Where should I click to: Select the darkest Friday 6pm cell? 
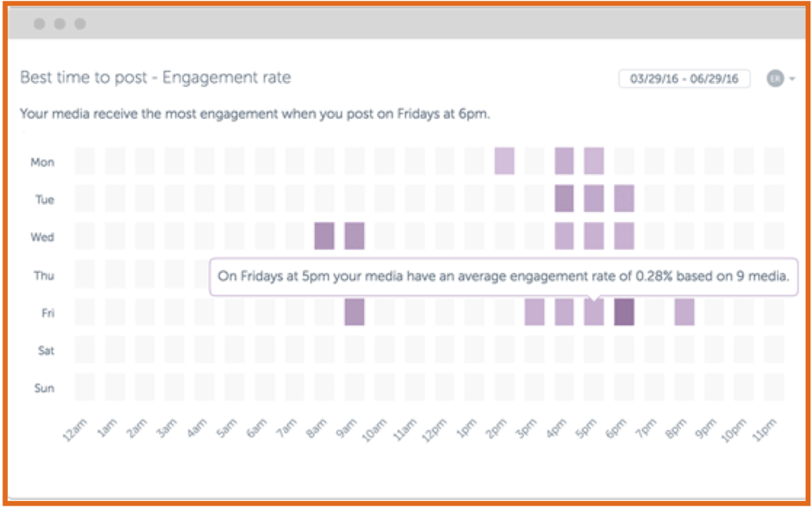[624, 312]
